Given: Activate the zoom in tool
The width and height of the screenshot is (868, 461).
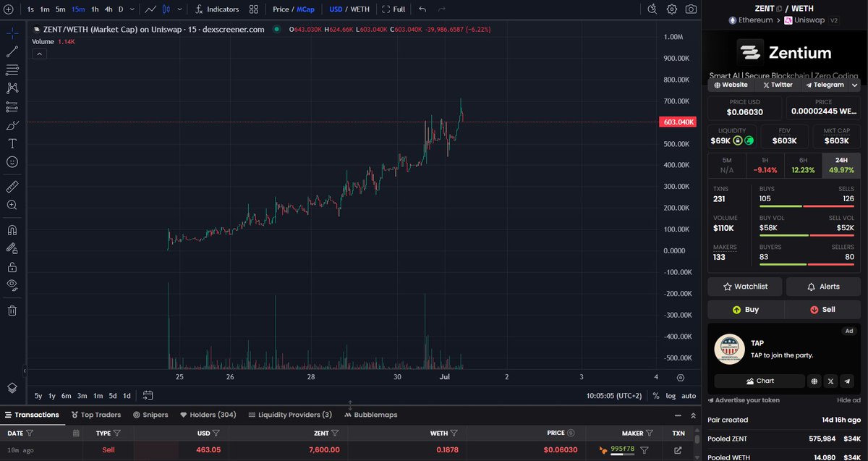Looking at the screenshot, I should [12, 206].
